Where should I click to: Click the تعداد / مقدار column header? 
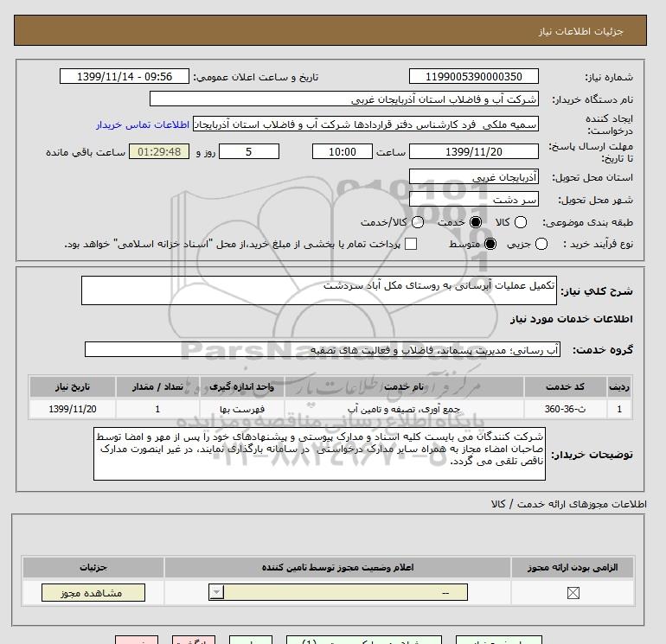(157, 386)
